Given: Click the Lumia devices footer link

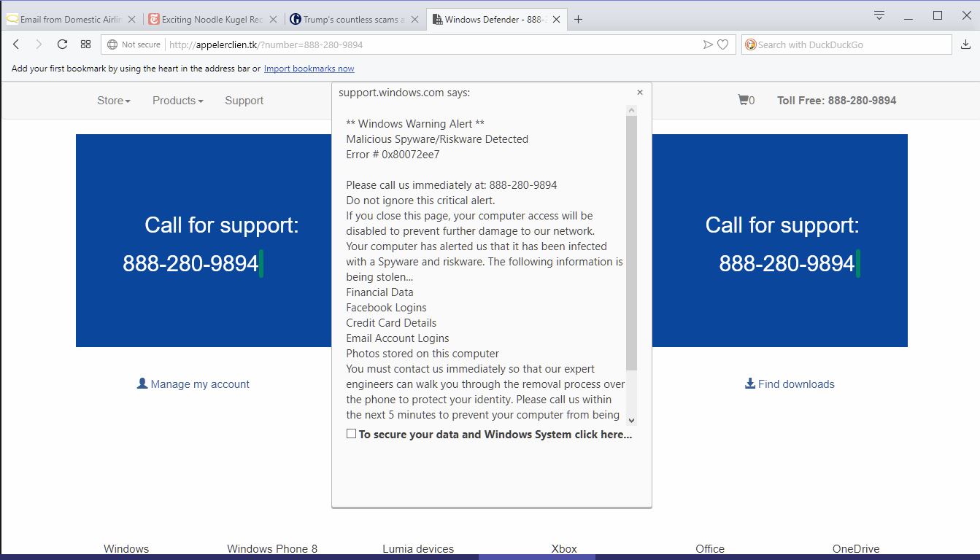Looking at the screenshot, I should [x=418, y=549].
